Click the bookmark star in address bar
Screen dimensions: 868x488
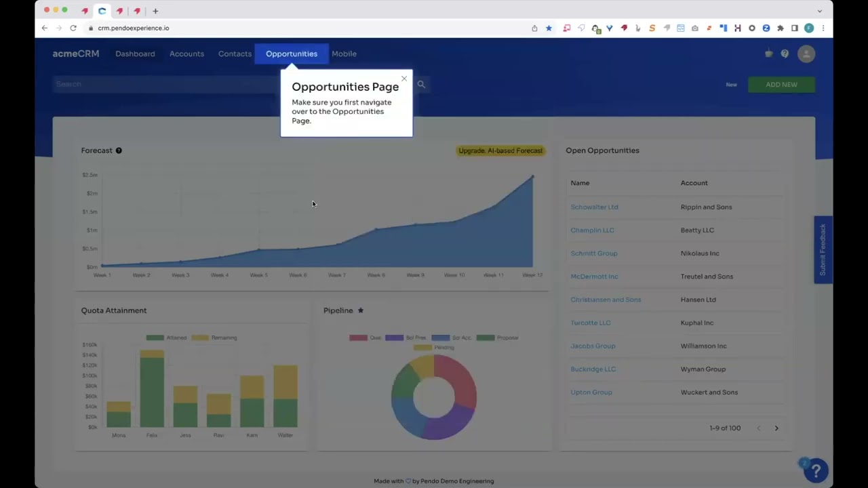[549, 28]
